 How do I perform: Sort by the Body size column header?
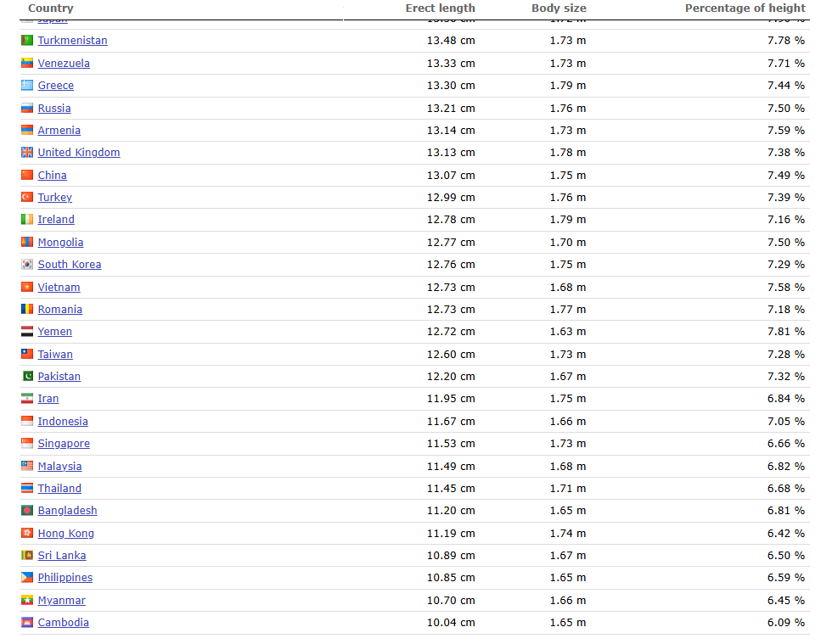pyautogui.click(x=559, y=8)
